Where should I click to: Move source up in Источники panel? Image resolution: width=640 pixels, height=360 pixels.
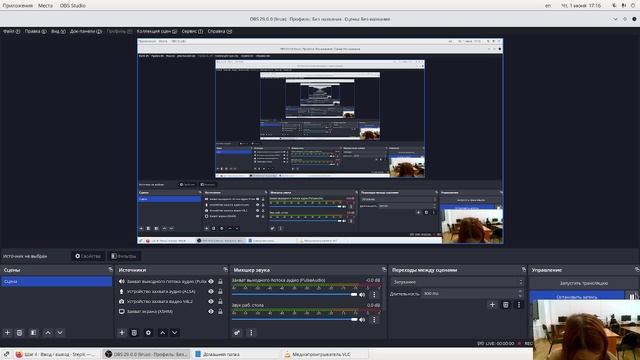(x=162, y=333)
